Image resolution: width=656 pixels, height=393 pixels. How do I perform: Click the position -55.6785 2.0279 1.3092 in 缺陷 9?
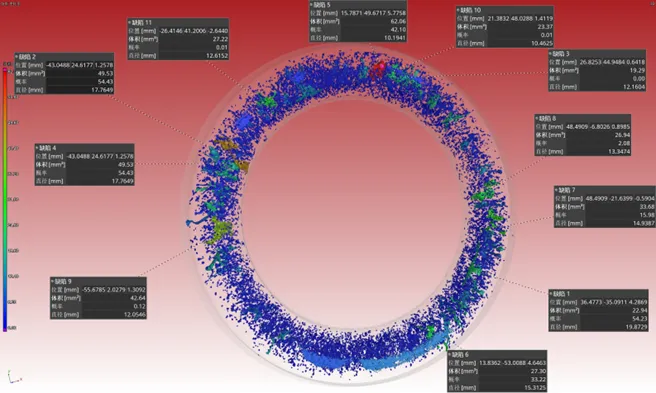113,290
